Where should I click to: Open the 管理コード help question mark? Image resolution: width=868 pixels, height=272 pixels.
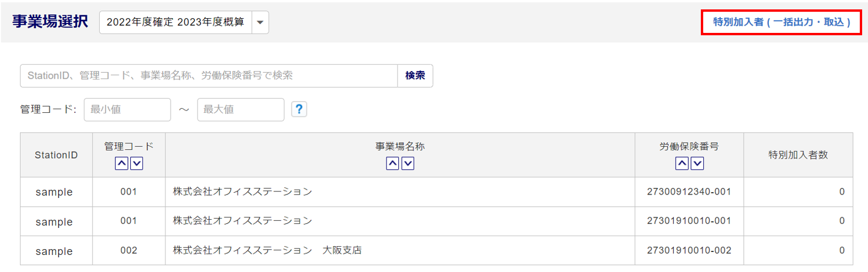pos(299,109)
